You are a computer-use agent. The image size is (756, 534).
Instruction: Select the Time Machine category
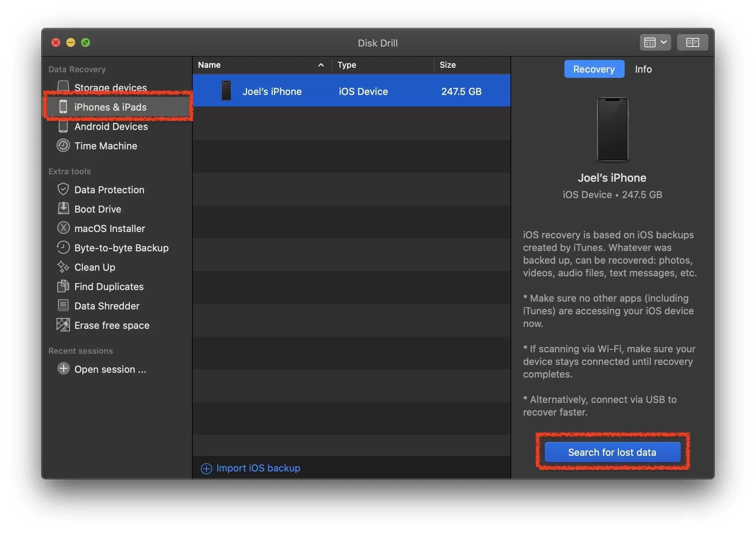(x=106, y=146)
